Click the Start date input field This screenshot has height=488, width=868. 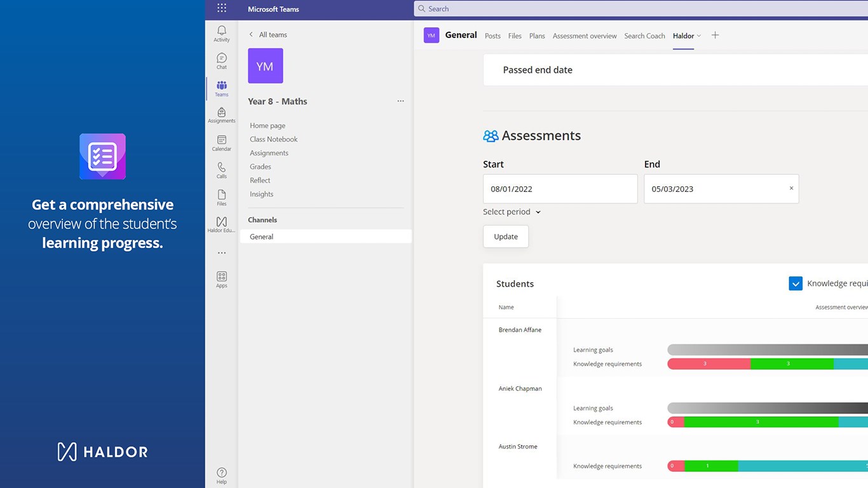click(560, 189)
